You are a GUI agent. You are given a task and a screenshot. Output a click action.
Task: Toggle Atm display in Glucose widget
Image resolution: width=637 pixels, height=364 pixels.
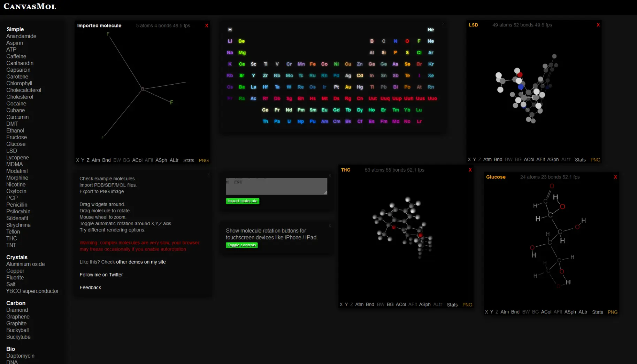pyautogui.click(x=505, y=312)
